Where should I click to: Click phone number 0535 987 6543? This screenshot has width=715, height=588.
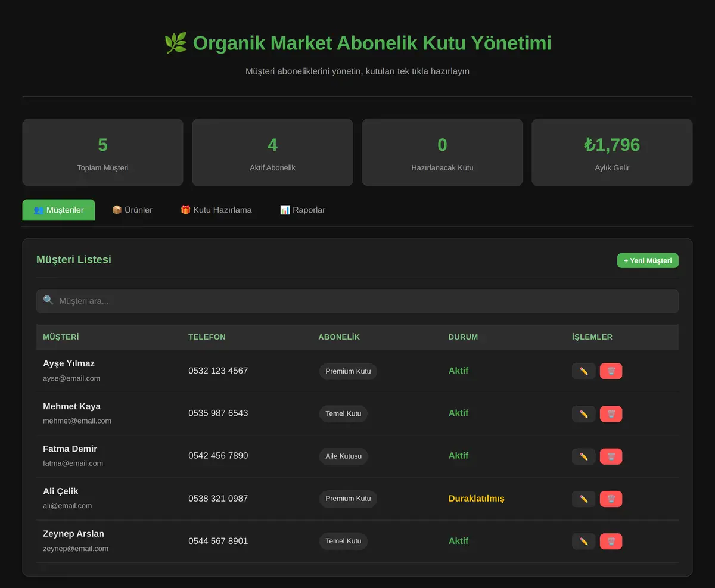218,413
